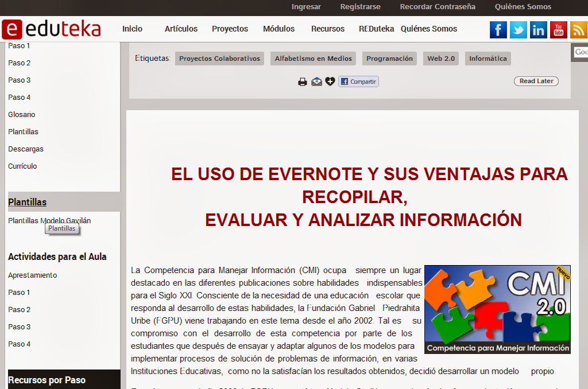Viewport: 588px width, 389px height.
Task: Click the CMI 2.0 puzzle image
Action: (x=497, y=309)
